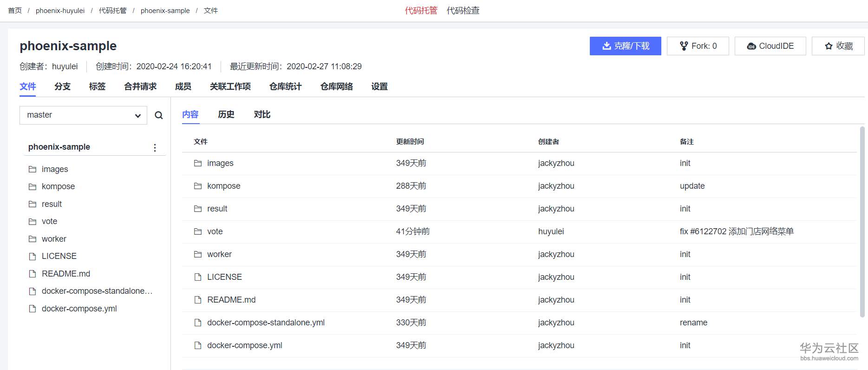Click the worker folder icon in the sidebar tree
Image resolution: width=868 pixels, height=370 pixels.
tap(33, 239)
